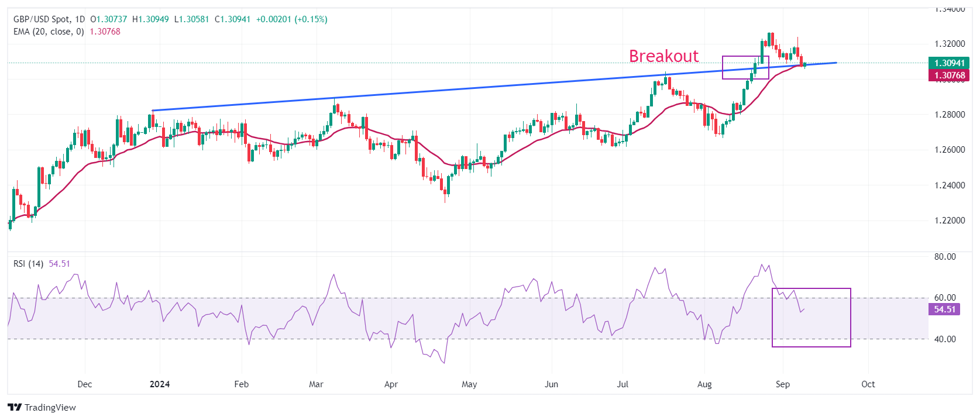Screen dimensions: 980x420
Task: Click the 2024 label on the time axis
Action: coord(160,384)
